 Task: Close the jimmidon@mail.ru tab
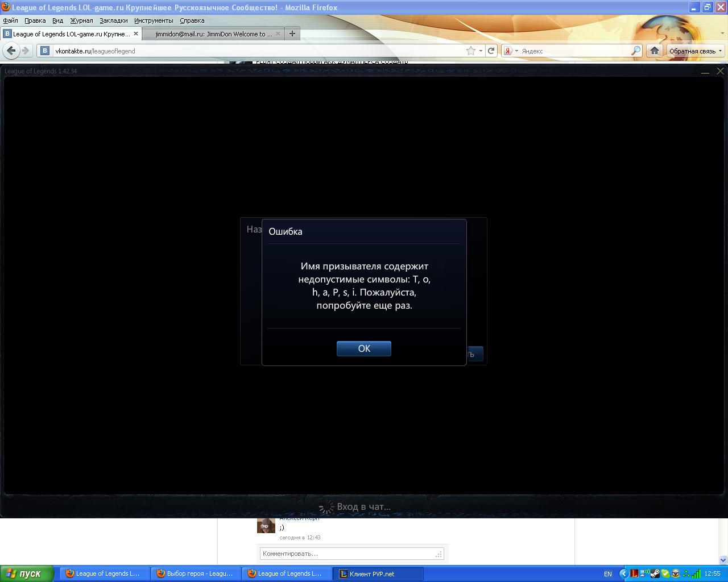point(278,34)
